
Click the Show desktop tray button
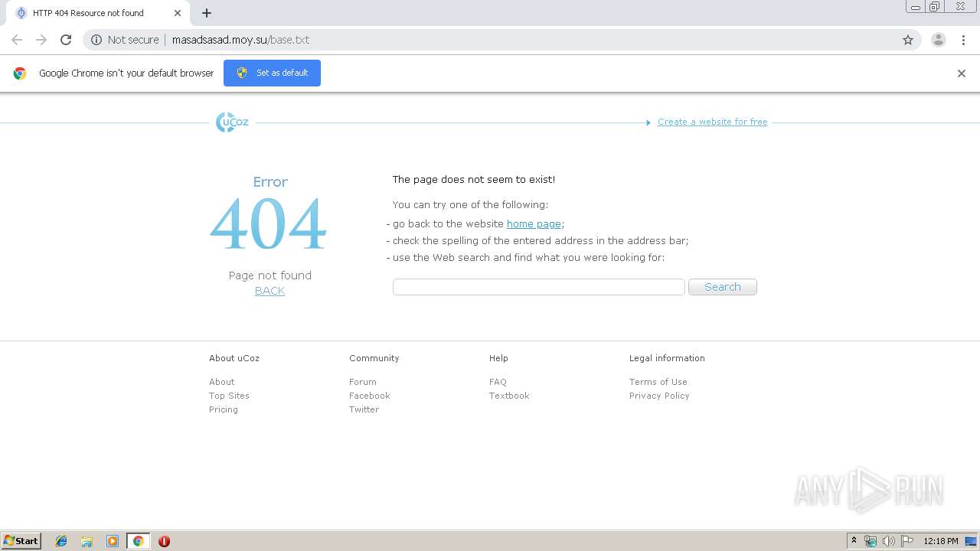click(972, 541)
